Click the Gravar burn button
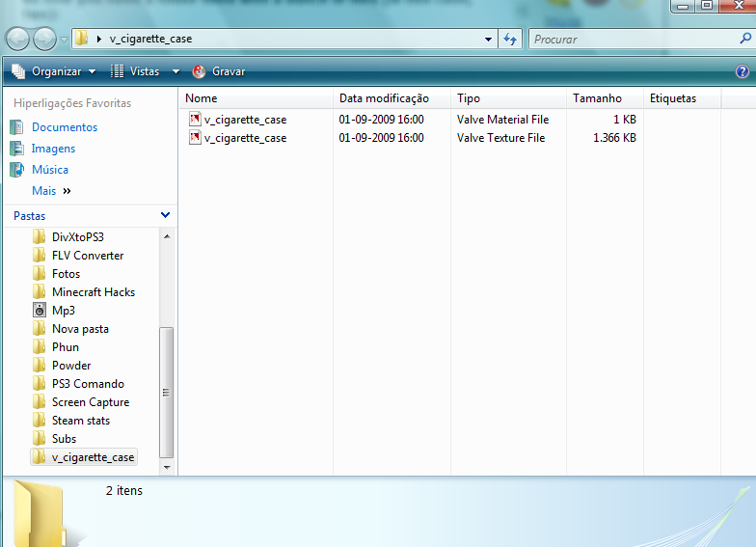The image size is (756, 547). 219,71
